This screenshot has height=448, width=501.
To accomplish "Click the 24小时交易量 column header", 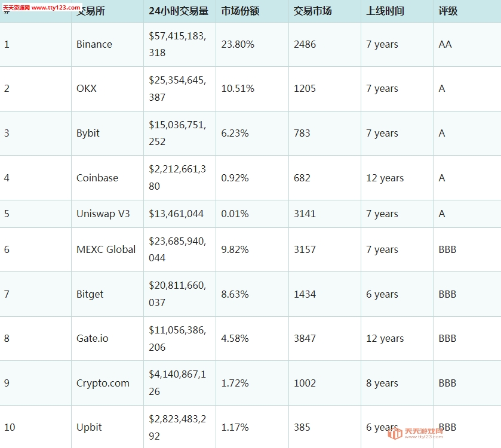I will 179,11.
